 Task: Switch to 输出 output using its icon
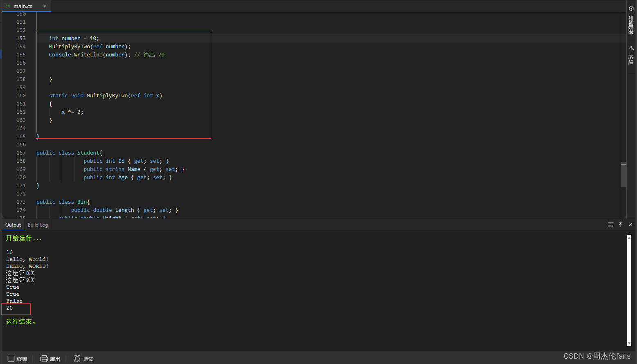point(44,358)
